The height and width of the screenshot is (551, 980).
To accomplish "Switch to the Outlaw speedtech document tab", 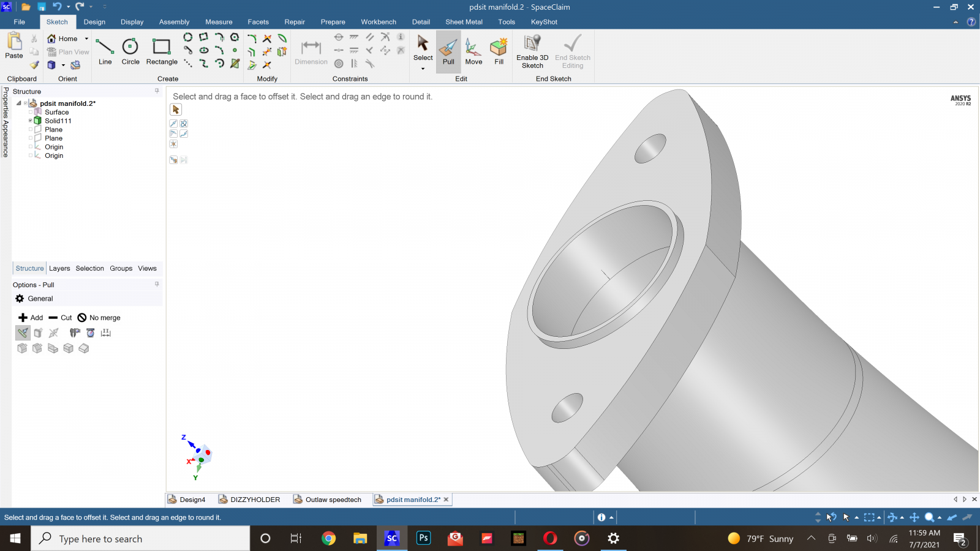I will 328,500.
